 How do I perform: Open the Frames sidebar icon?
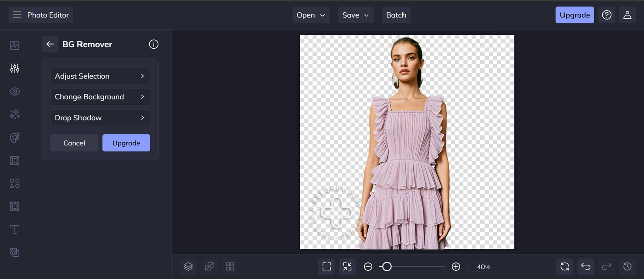15,161
